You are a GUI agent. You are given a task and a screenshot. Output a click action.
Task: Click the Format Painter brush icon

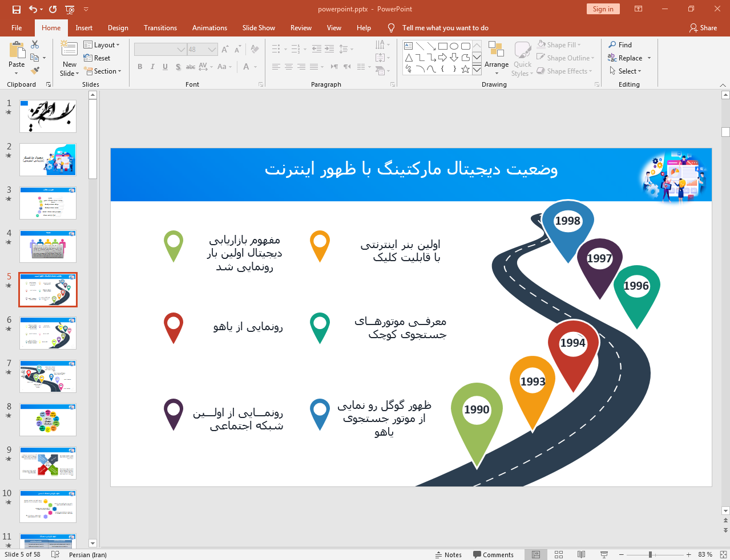tap(35, 71)
